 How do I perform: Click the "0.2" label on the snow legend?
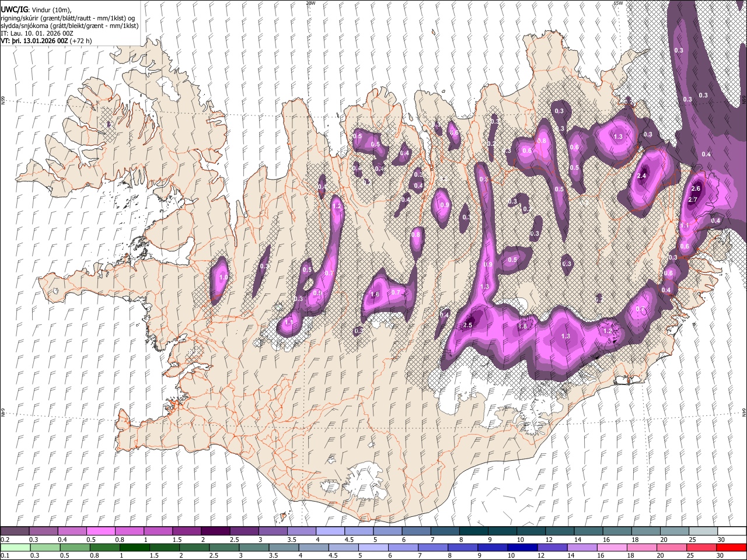tap(5, 540)
